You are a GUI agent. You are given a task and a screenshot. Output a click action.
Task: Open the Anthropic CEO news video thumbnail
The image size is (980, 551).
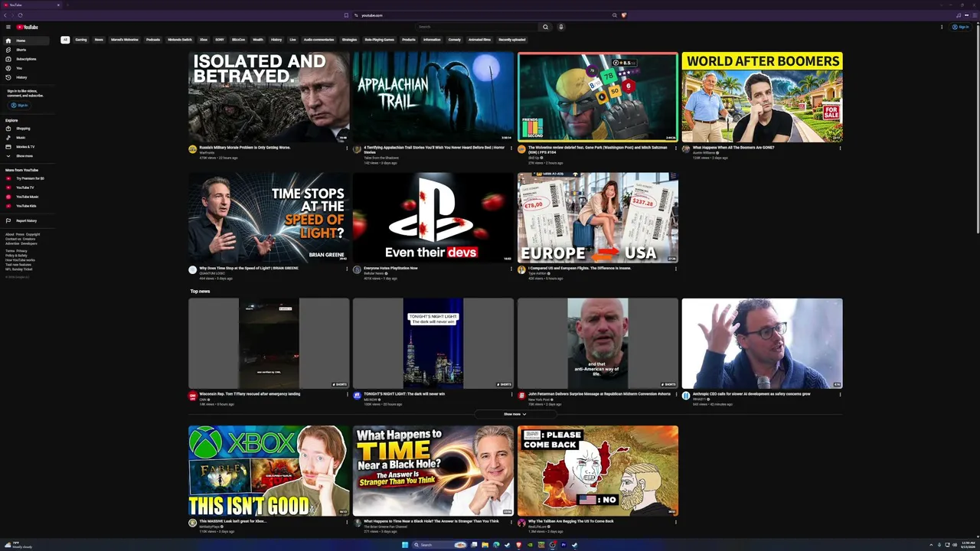(762, 344)
